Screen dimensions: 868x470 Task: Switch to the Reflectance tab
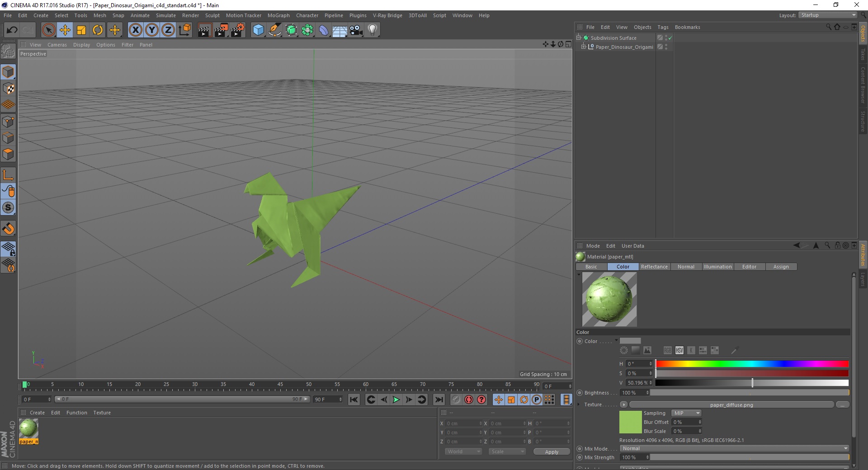tap(654, 267)
